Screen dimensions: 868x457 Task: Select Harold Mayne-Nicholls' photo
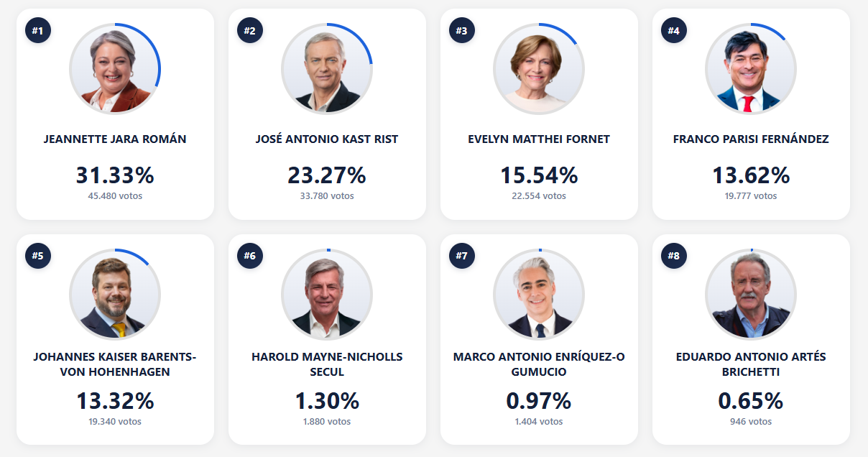(x=326, y=294)
